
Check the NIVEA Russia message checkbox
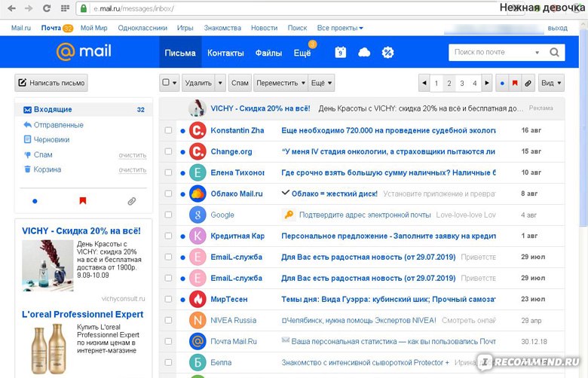168,320
